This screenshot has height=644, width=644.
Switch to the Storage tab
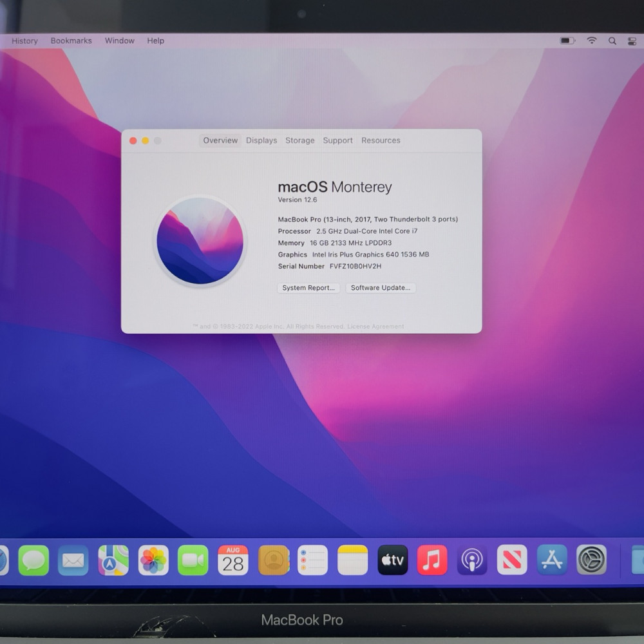point(300,140)
